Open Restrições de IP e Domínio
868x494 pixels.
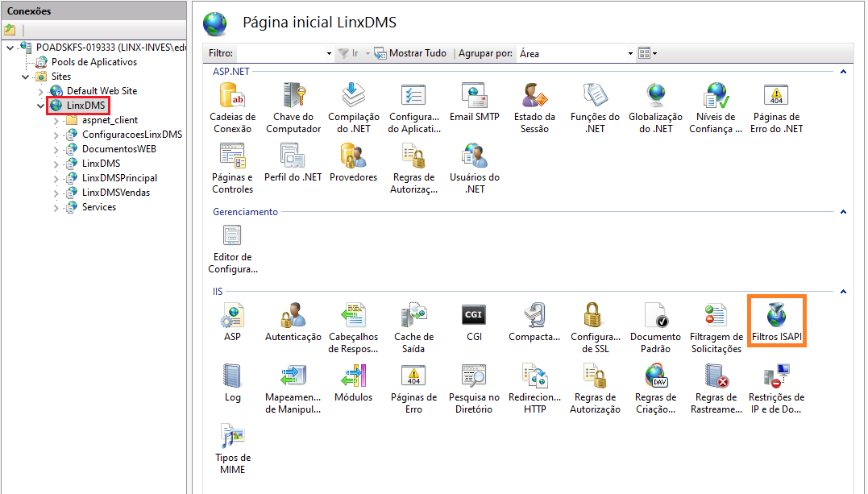click(777, 388)
